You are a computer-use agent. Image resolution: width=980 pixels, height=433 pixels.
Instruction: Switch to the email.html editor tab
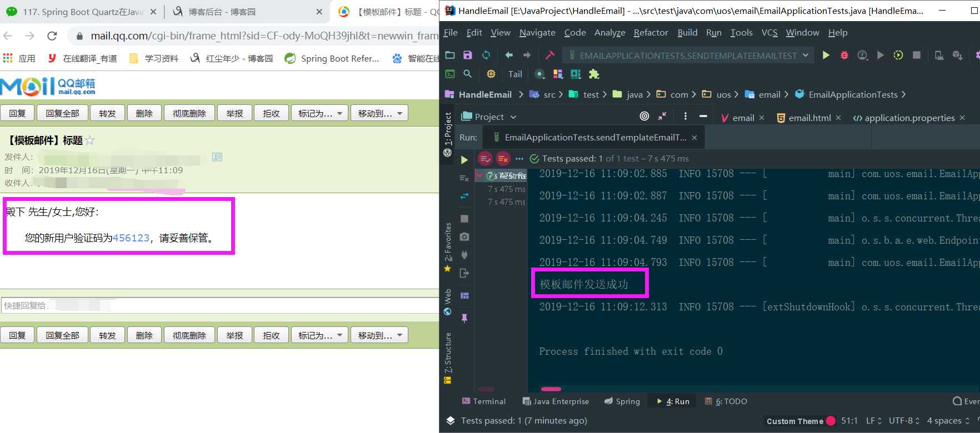(809, 118)
